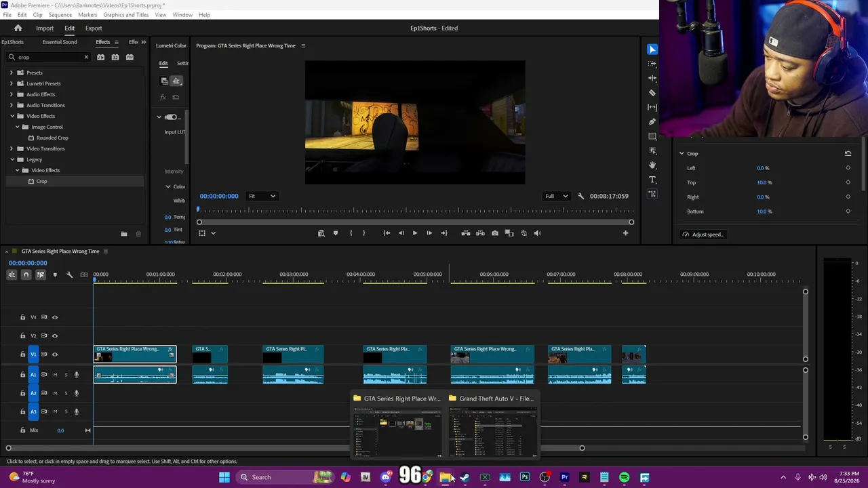
Task: Expand the Audio Effects folder
Action: 12,94
